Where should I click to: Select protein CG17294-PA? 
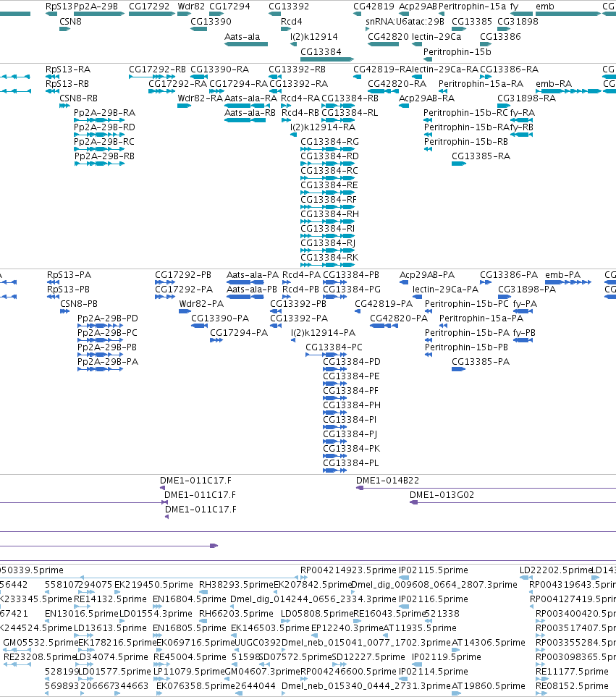tap(239, 332)
